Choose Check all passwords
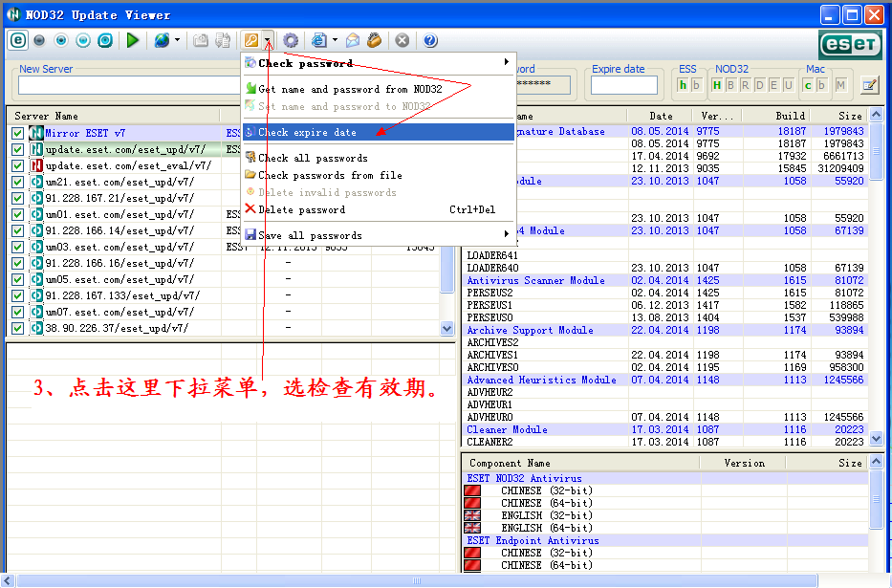 pyautogui.click(x=379, y=158)
